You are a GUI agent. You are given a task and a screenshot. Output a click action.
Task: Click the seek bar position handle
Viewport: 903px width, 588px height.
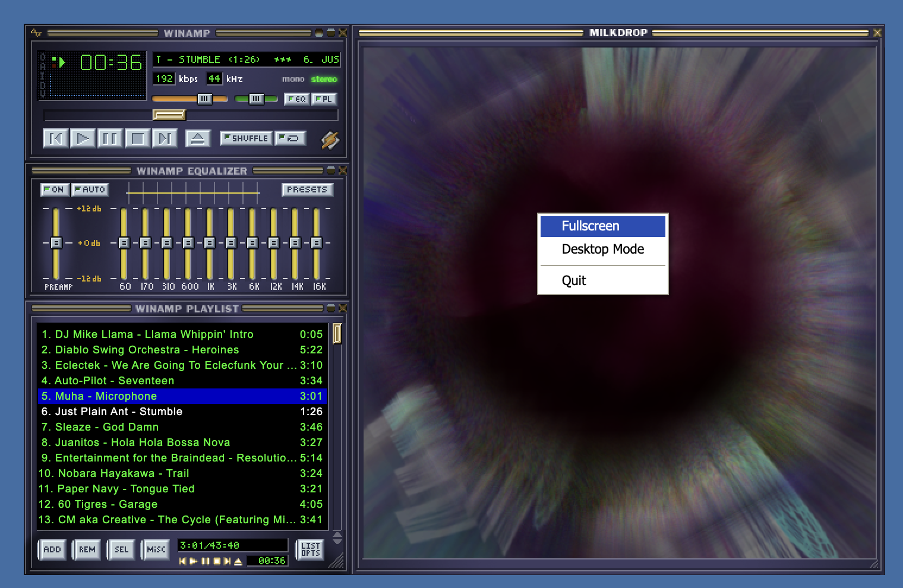pos(169,115)
